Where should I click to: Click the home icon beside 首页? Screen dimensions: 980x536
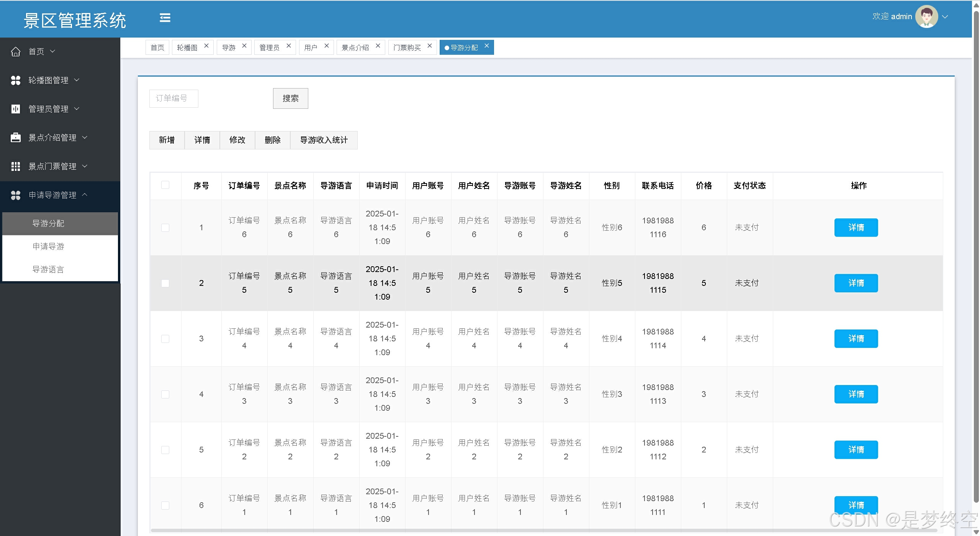(16, 51)
